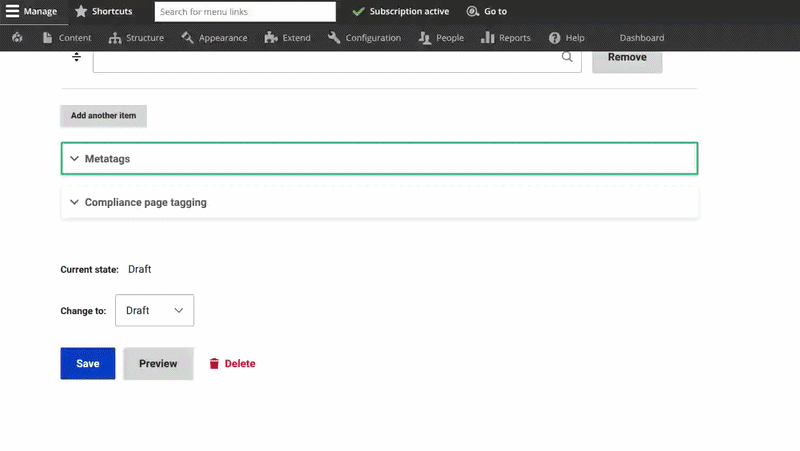The width and height of the screenshot is (800, 451).
Task: Open the Appearance menu
Action: pos(223,38)
